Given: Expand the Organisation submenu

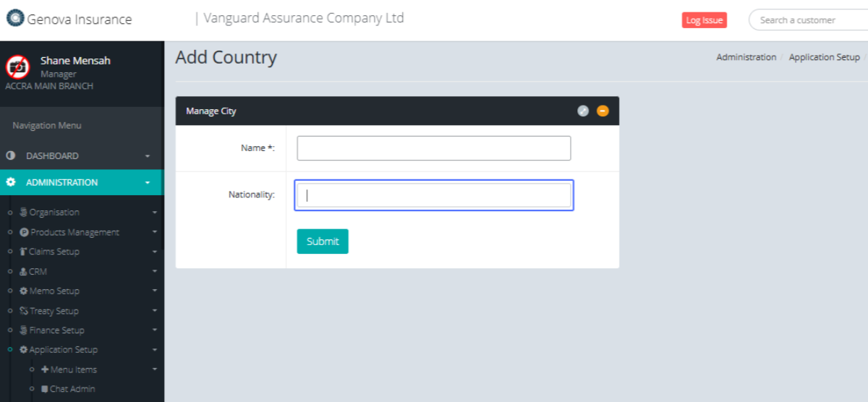Looking at the screenshot, I should tap(154, 213).
